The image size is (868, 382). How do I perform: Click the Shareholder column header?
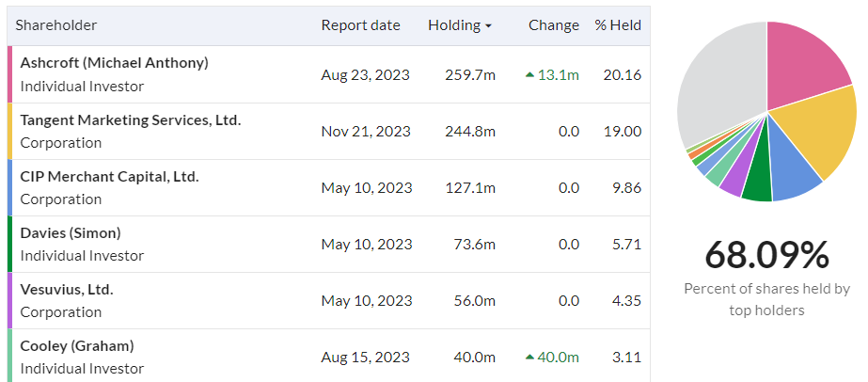click(x=55, y=25)
